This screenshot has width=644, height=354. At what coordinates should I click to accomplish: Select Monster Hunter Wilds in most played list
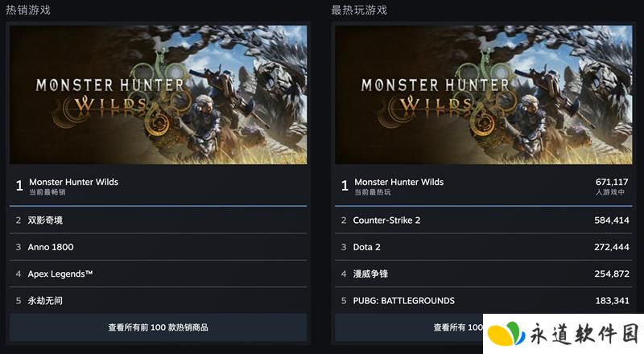tap(484, 186)
